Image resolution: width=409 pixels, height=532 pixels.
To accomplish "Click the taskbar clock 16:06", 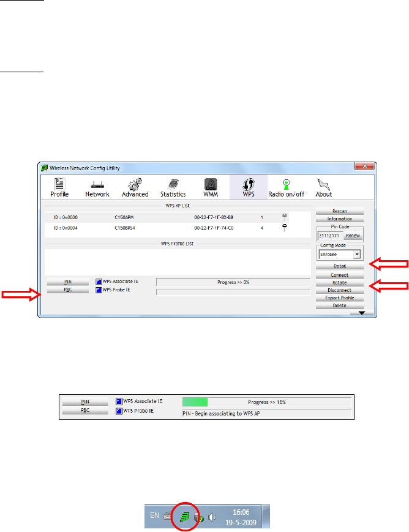I will (x=241, y=512).
